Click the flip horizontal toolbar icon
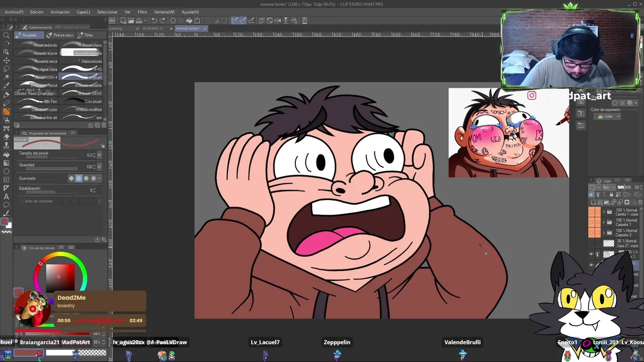The width and height of the screenshot is (644, 362). coord(278,21)
